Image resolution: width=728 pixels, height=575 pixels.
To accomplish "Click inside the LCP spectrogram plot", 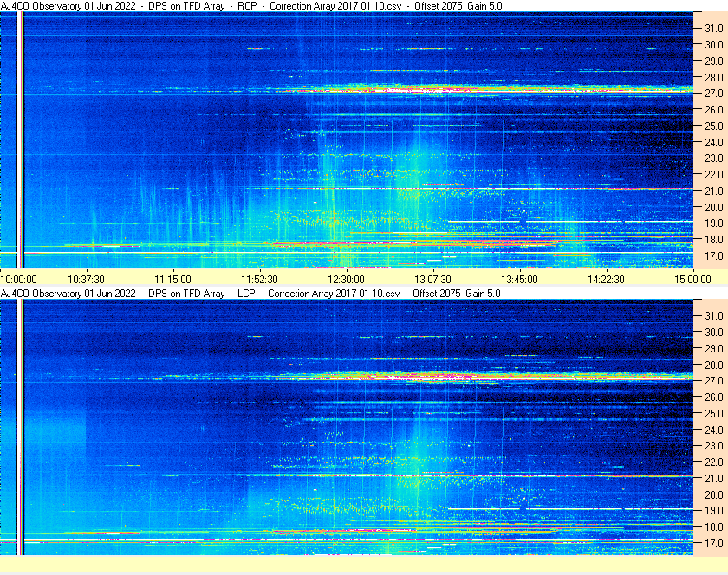I will point(347,427).
